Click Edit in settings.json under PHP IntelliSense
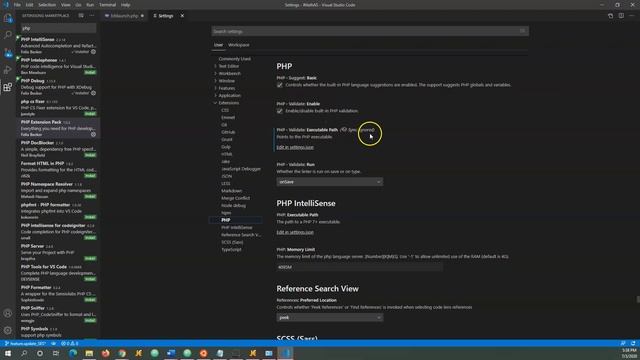Image resolution: width=640 pixels, height=360 pixels. [295, 232]
